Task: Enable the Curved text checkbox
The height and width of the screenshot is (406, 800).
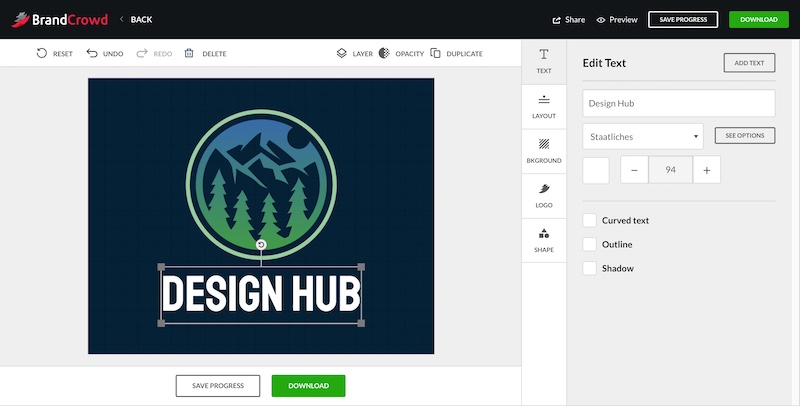Action: point(590,220)
